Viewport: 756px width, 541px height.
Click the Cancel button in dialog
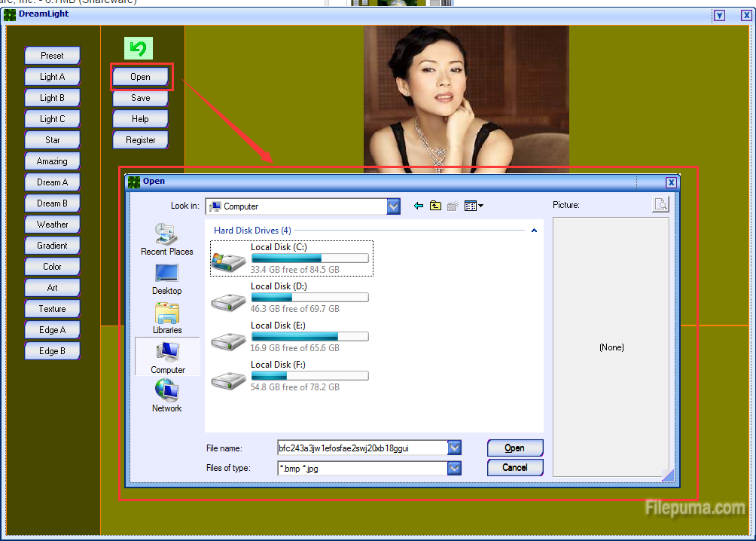tap(515, 468)
